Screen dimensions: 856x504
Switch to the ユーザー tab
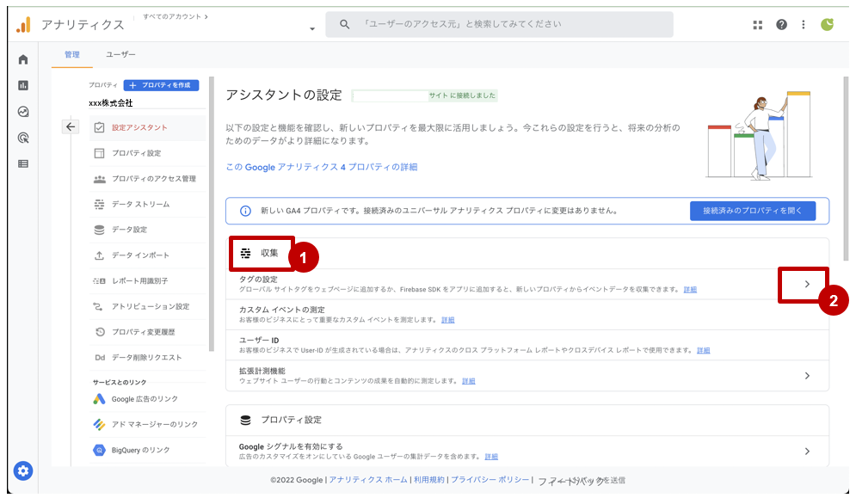point(120,54)
